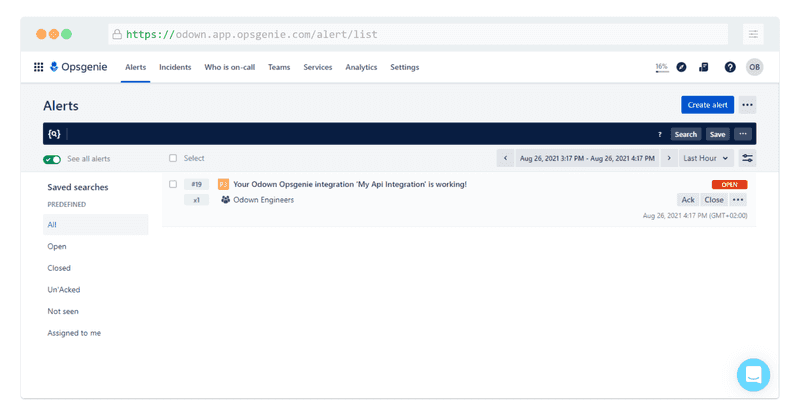
Task: Acknowledge the alert with the Ack button
Action: 688,200
